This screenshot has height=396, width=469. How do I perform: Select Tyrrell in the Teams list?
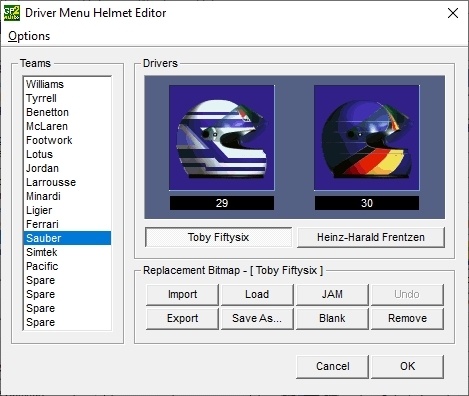(67, 98)
